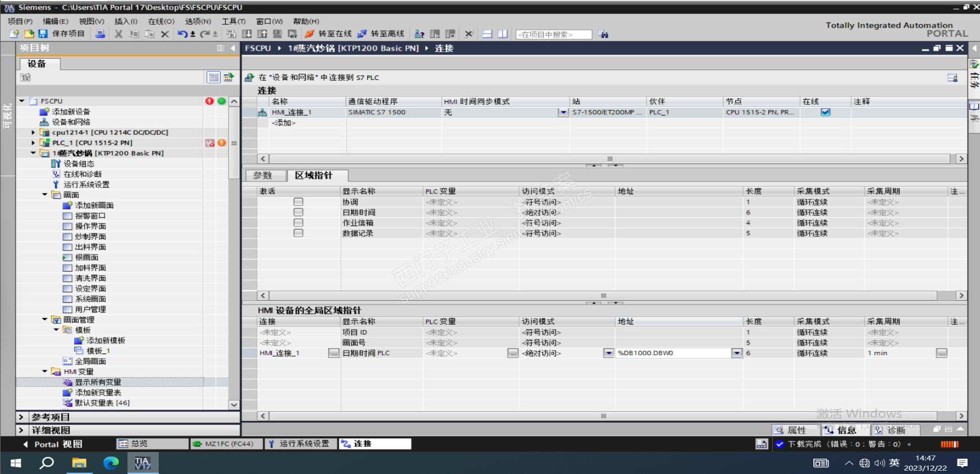Click the delete X toolbar icon
This screenshot has height=474, width=980.
click(x=164, y=34)
